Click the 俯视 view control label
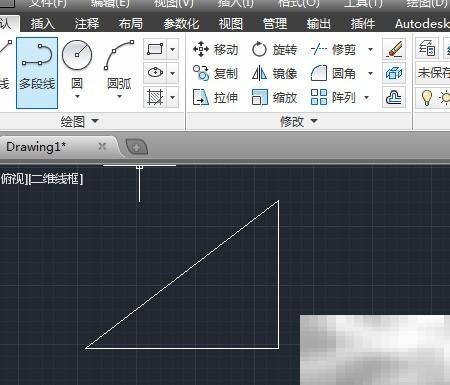The height and width of the screenshot is (385, 450). pyautogui.click(x=13, y=179)
